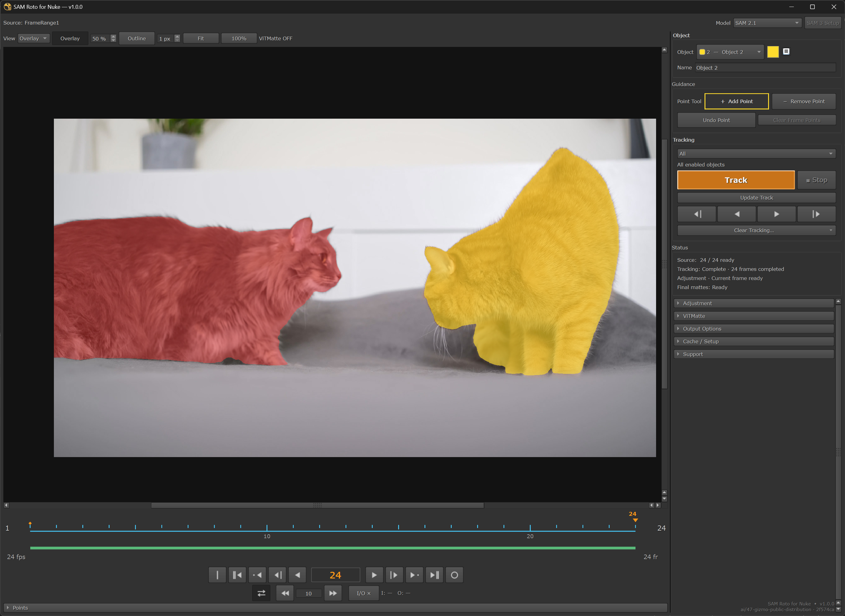Skip forward 10 frames with double-arrow
This screenshot has height=616, width=845.
(x=333, y=593)
